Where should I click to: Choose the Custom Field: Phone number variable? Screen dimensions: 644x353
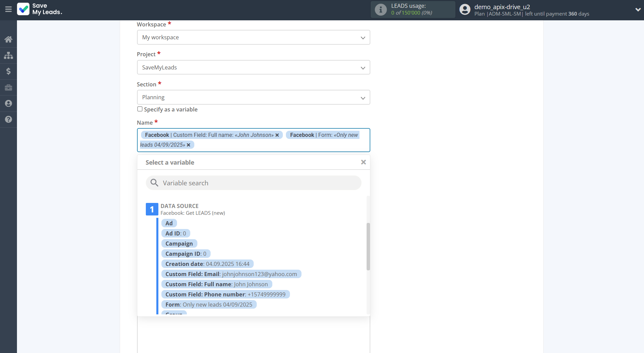coord(225,294)
